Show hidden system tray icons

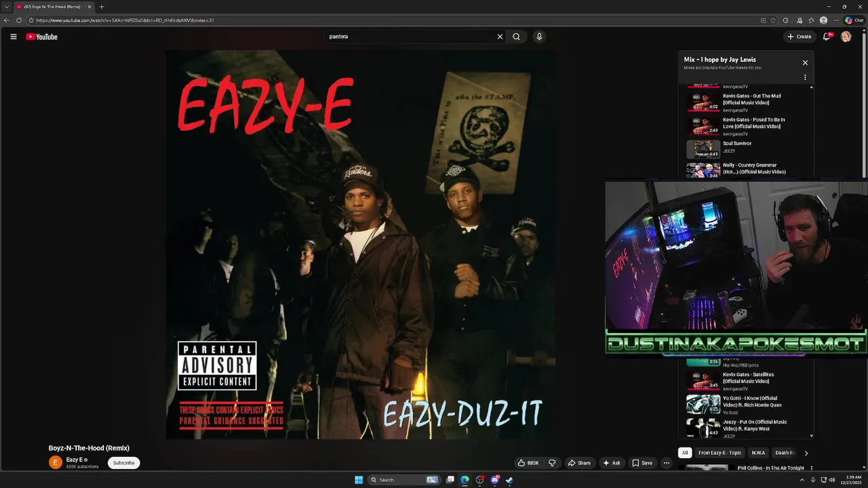pos(802,480)
